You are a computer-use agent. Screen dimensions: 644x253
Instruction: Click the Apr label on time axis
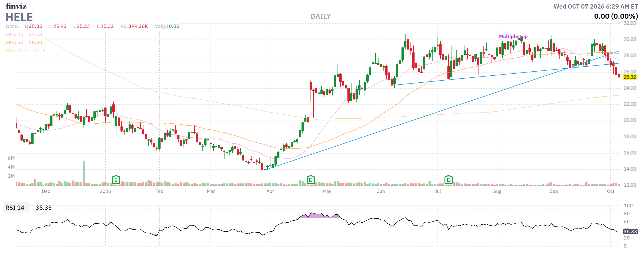pyautogui.click(x=270, y=191)
